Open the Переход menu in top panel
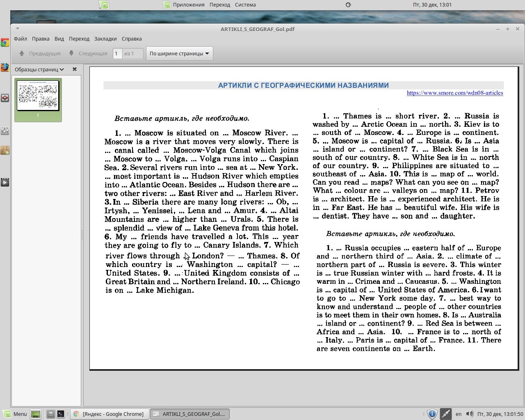 pos(220,5)
